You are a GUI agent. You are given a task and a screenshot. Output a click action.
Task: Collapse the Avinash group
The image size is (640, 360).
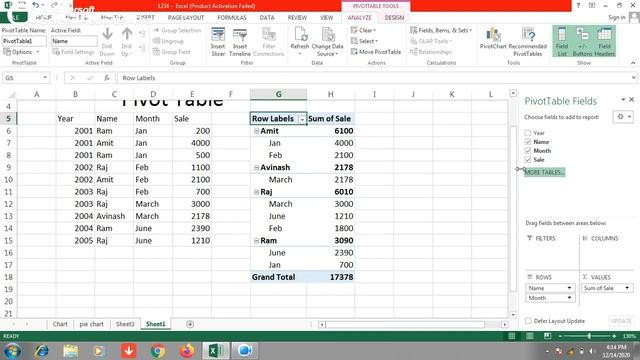(x=256, y=168)
